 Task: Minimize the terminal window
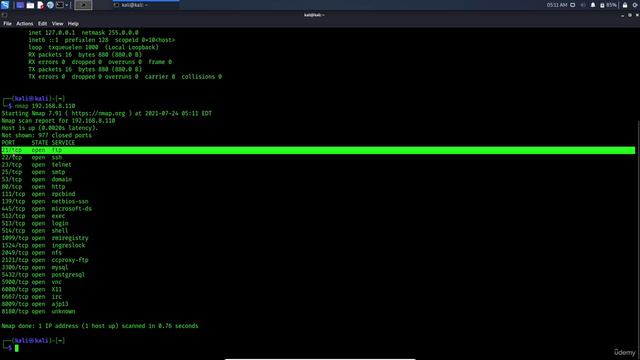click(622, 16)
